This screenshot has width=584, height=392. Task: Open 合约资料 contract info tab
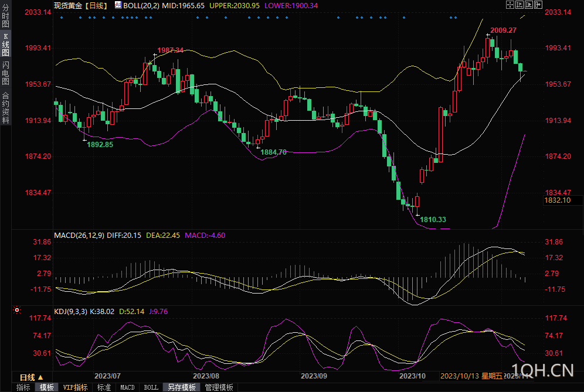click(5, 108)
